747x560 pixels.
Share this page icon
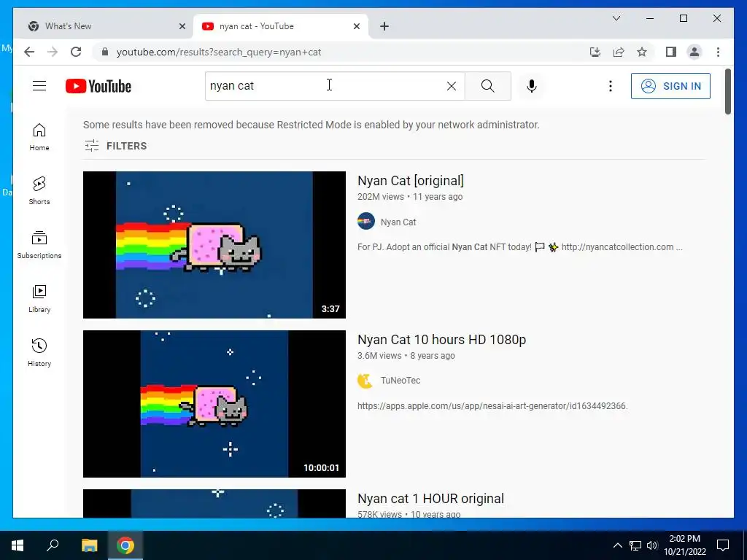click(619, 52)
